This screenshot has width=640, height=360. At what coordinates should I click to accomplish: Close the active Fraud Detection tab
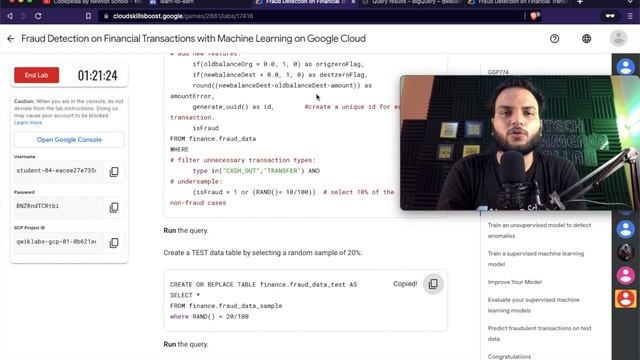pyautogui.click(x=353, y=2)
